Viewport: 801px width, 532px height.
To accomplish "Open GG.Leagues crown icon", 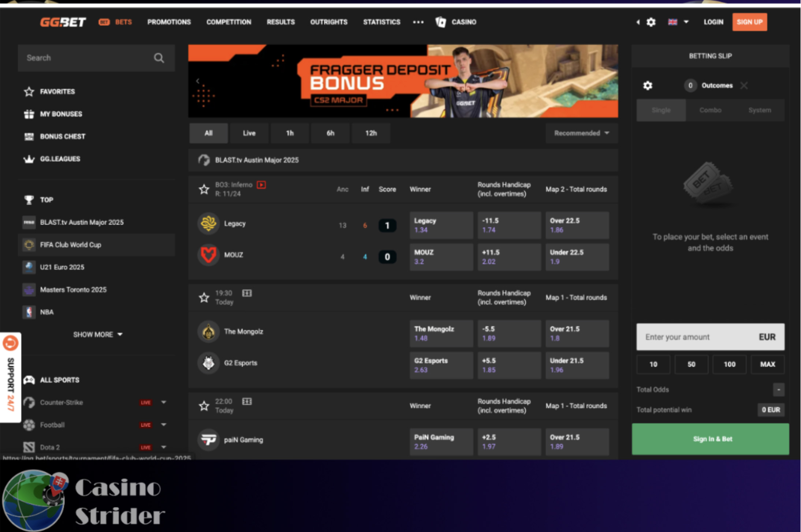I will [x=29, y=159].
